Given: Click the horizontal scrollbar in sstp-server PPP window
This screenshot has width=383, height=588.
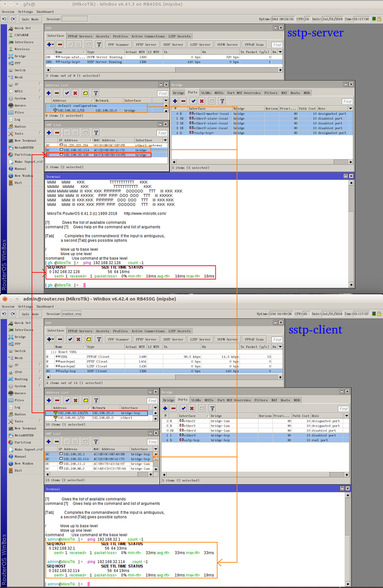Looking at the screenshot, I should (164, 70).
